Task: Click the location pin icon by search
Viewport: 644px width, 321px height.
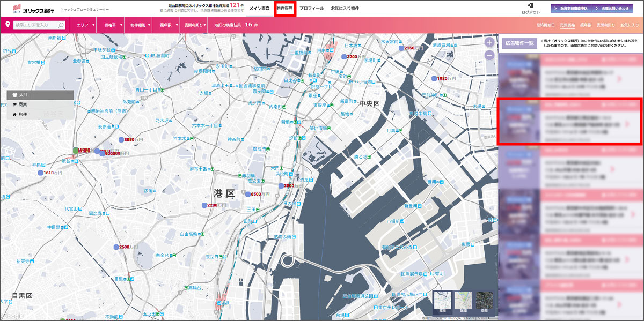Action: pyautogui.click(x=8, y=25)
